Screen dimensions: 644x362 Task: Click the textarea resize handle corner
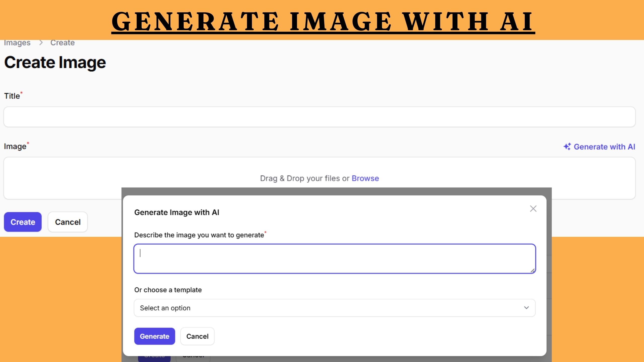pos(532,270)
